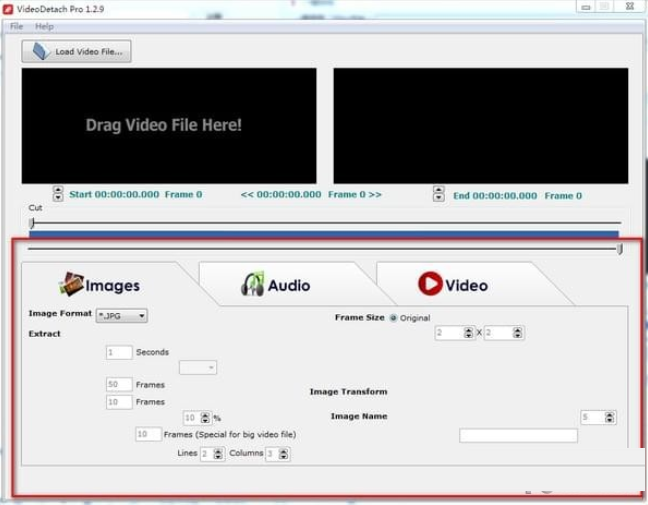This screenshot has width=648, height=505.
Task: Click the Drag Video File Here preview pane
Action: (169, 126)
